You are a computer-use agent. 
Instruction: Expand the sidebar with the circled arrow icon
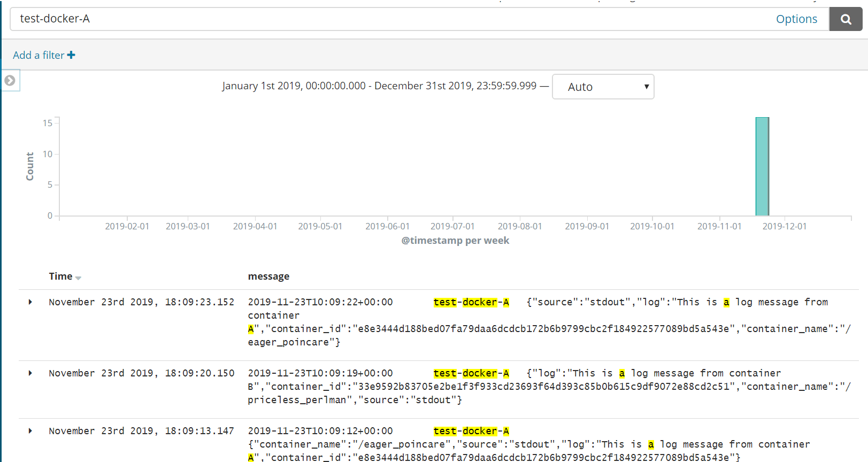(10, 81)
